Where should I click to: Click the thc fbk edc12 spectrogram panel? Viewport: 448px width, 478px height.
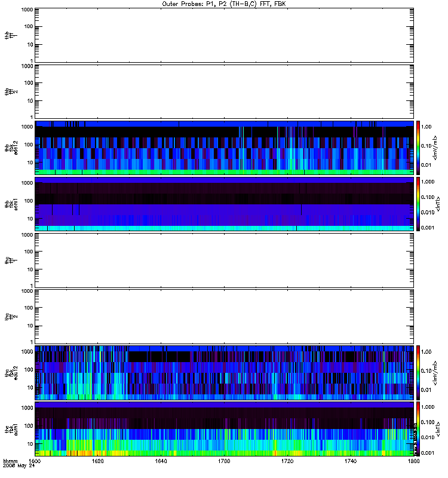(225, 372)
